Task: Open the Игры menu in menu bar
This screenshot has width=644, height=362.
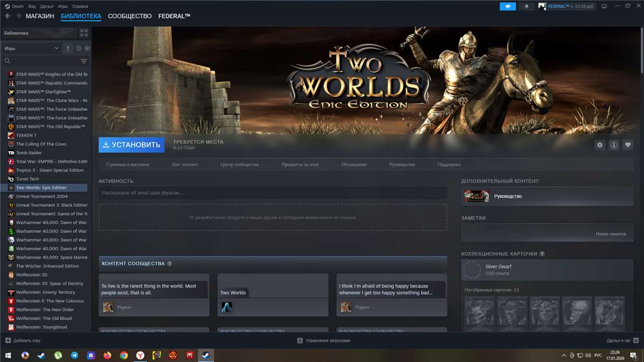Action: (63, 6)
